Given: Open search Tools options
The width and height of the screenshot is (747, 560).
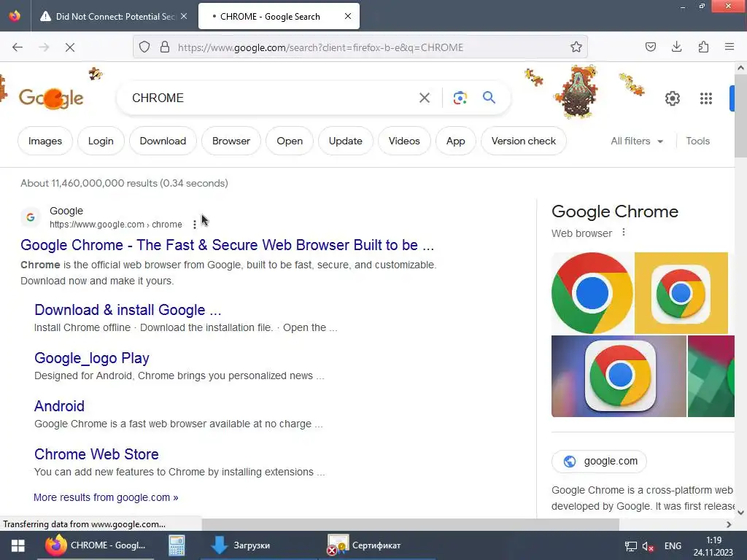Looking at the screenshot, I should click(698, 141).
